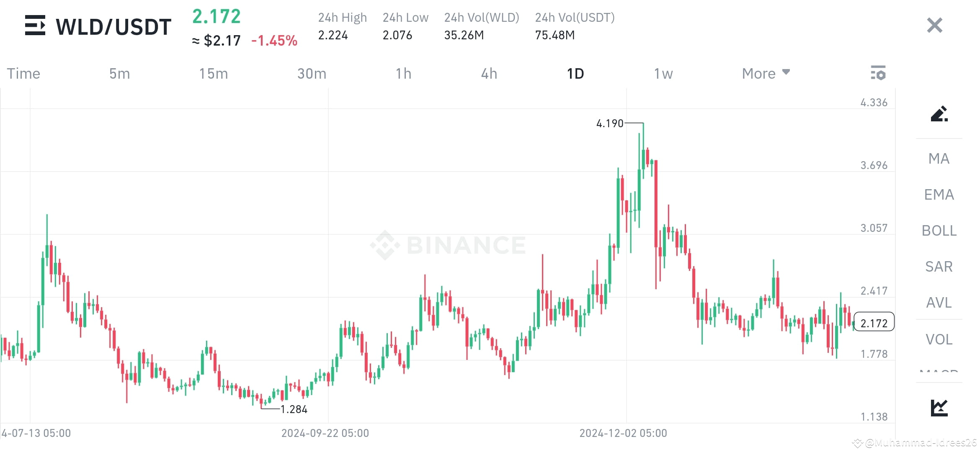Apply the SAR indicator

tap(938, 267)
